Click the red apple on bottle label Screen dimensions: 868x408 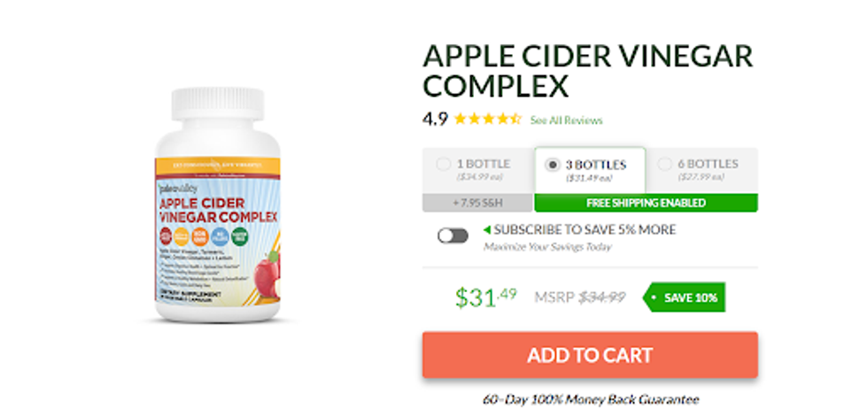click(x=267, y=273)
